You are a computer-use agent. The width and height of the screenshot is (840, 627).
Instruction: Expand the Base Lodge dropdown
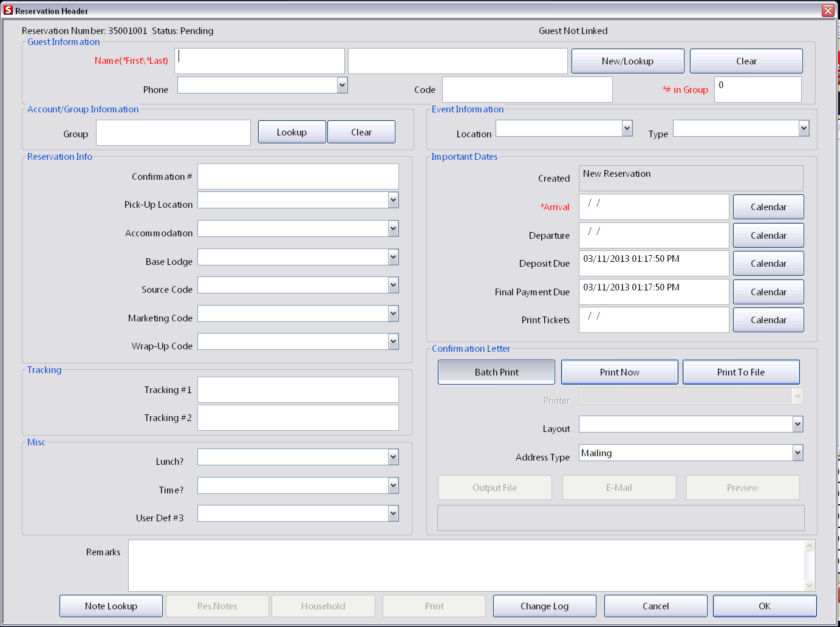pos(394,257)
